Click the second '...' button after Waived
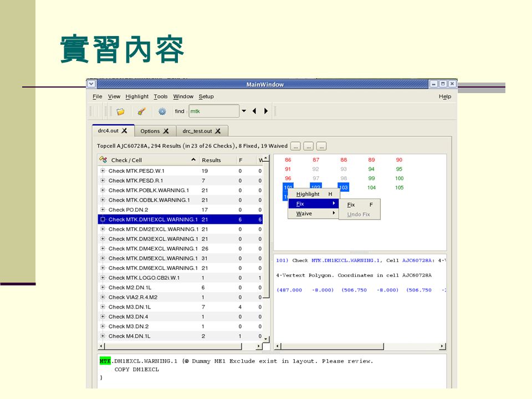Screen dimensions: 532x399 click(x=308, y=146)
